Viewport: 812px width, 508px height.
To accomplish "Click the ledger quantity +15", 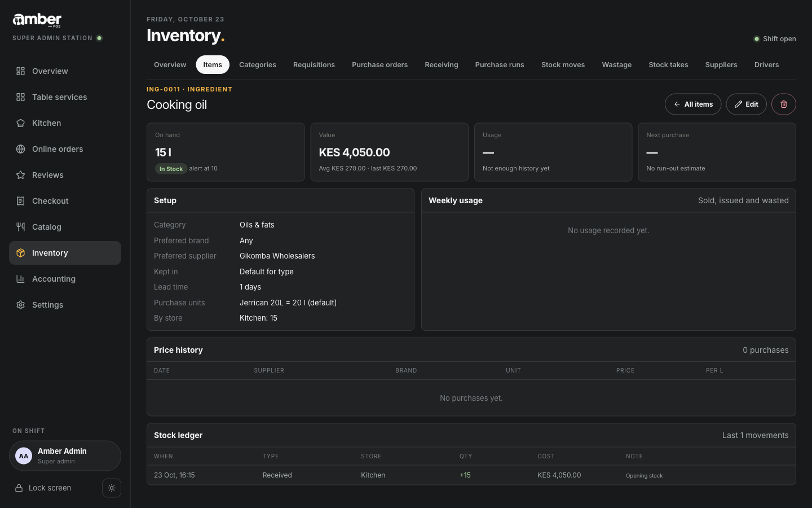I will pos(465,475).
